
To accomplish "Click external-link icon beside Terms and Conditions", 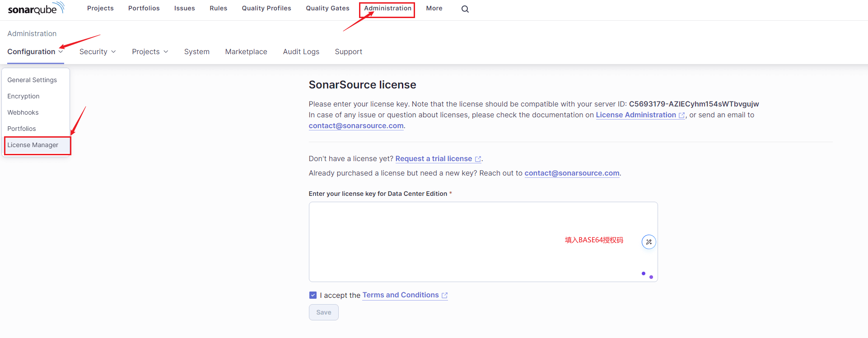I will point(444,296).
